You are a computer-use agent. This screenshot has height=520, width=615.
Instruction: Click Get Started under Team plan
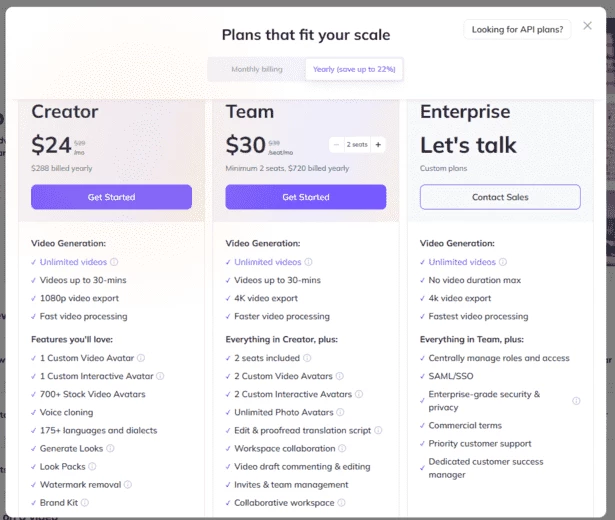pos(306,197)
